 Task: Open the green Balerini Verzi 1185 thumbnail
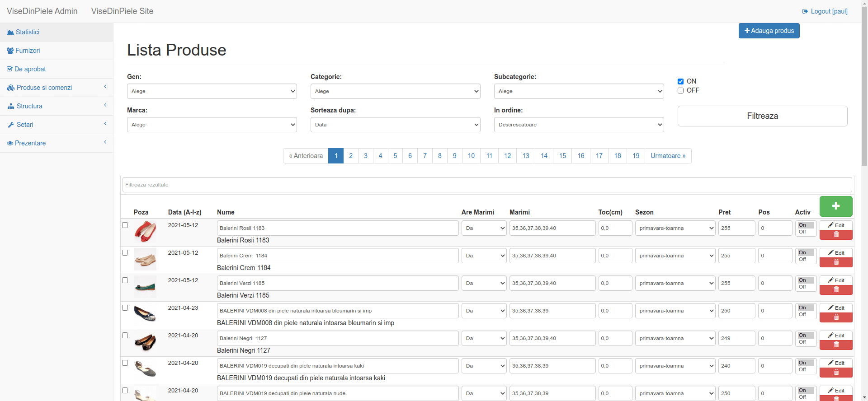(x=145, y=287)
